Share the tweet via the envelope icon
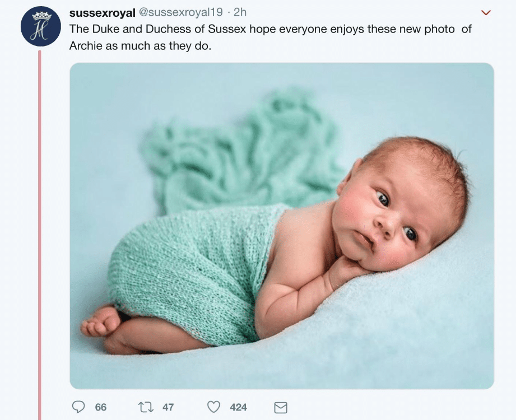 [280, 407]
